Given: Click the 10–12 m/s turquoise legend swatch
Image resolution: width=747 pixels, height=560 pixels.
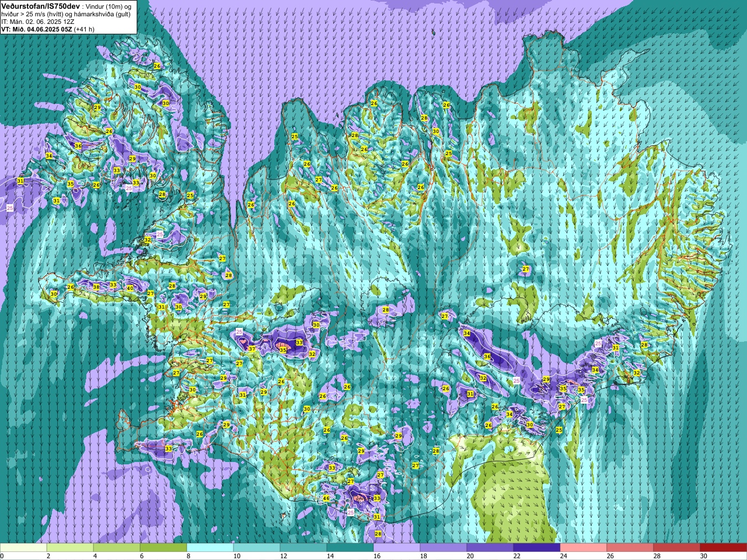Looking at the screenshot, I should pos(257,548).
